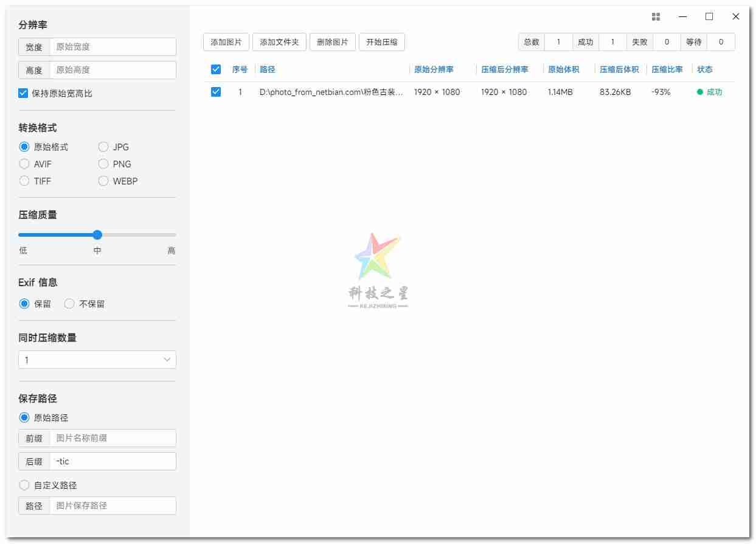The height and width of the screenshot is (544, 756).
Task: Select the JPG format radio button
Action: pos(103,147)
